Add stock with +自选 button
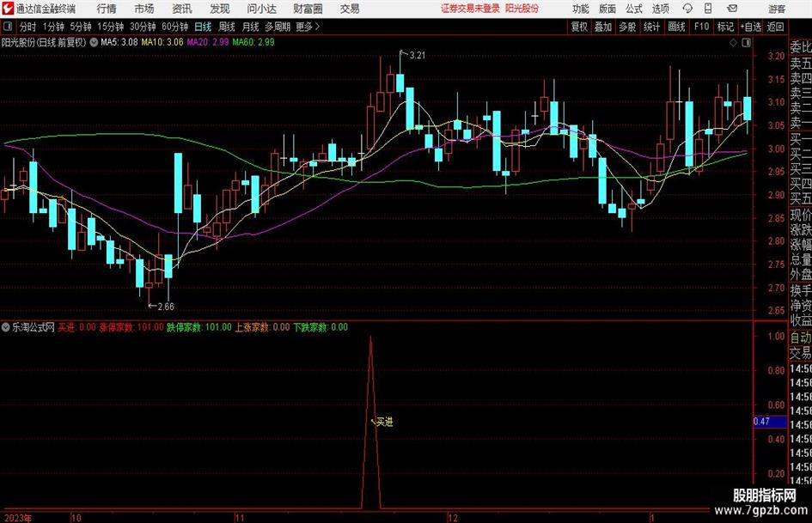Image resolution: width=812 pixels, height=523 pixels. 750,27
